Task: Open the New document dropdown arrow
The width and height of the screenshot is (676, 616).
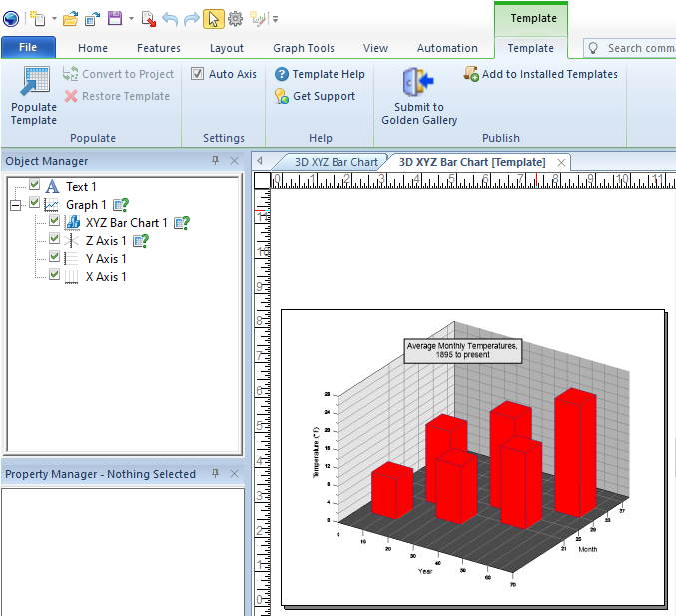Action: [53, 19]
